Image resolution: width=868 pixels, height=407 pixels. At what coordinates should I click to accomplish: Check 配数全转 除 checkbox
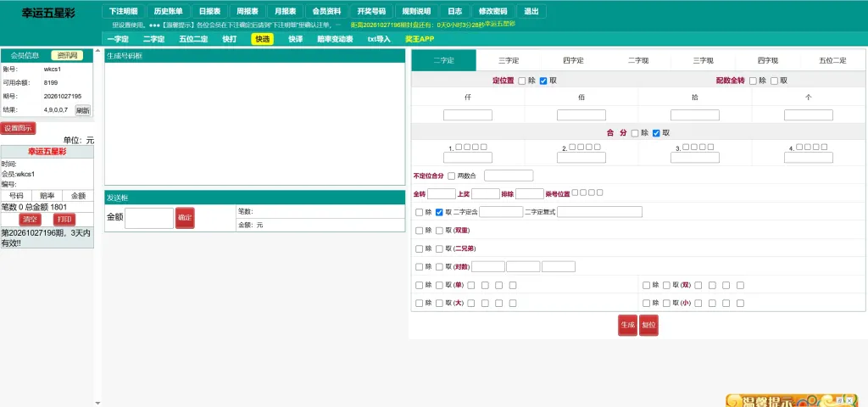click(x=753, y=81)
